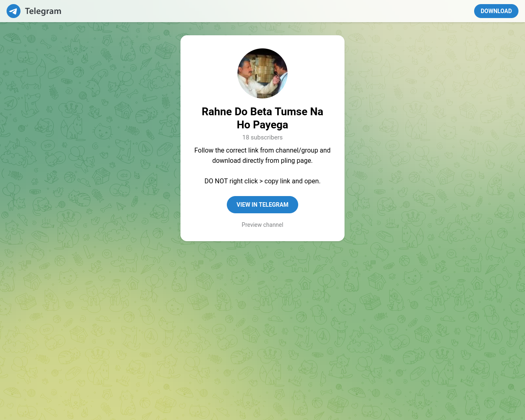Open the Preview channel link
Viewport: 525px width, 420px height.
[262, 225]
